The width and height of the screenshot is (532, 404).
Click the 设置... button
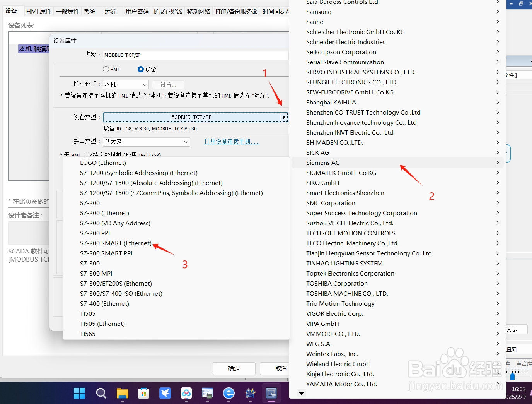pos(168,85)
